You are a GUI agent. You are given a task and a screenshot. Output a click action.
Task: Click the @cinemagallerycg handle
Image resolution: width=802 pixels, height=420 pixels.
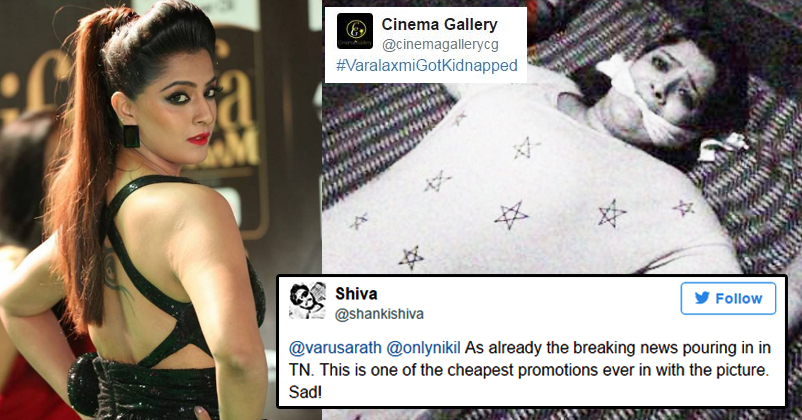[440, 45]
